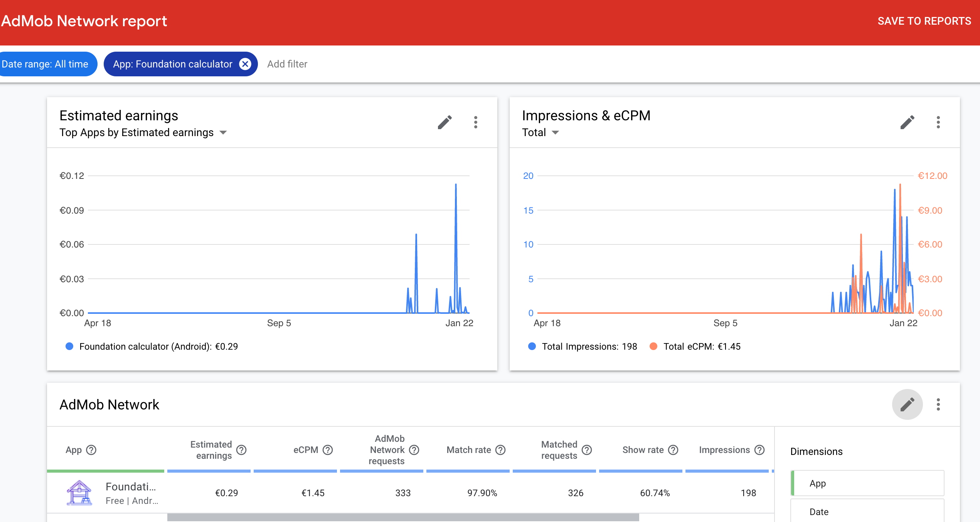Sort by Show rate column header
Screen dimensions: 980x522
[x=643, y=450]
